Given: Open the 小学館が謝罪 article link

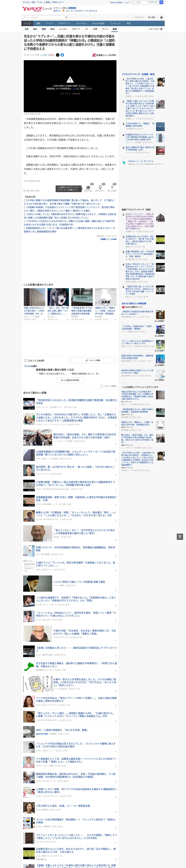Looking at the screenshot, I should pyautogui.click(x=76, y=483).
